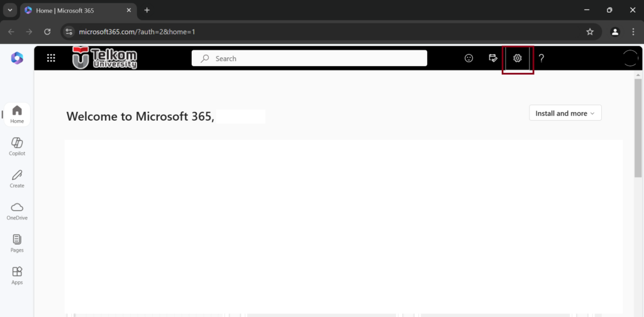Image resolution: width=644 pixels, height=317 pixels.
Task: Open the feedback smiley face icon
Action: (469, 58)
